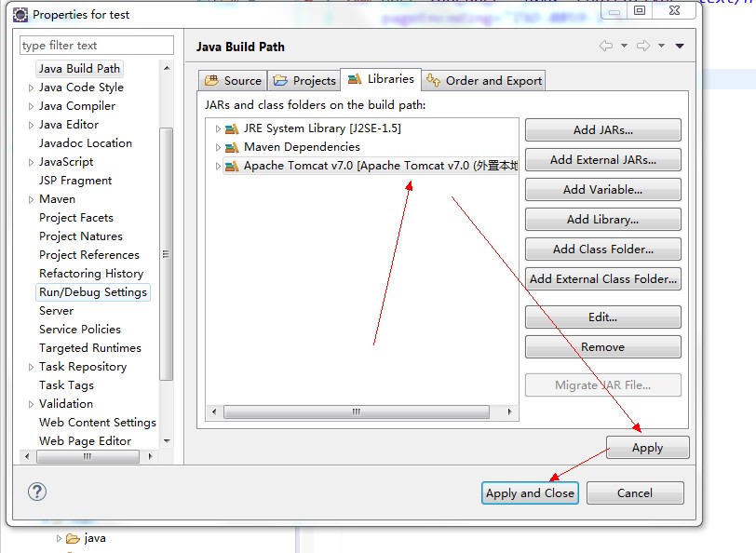Switch to the Order and Export tab
The image size is (756, 553).
pos(483,80)
